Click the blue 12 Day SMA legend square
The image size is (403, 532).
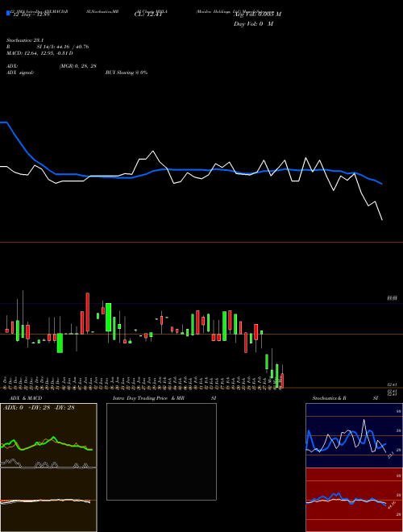point(9,14)
